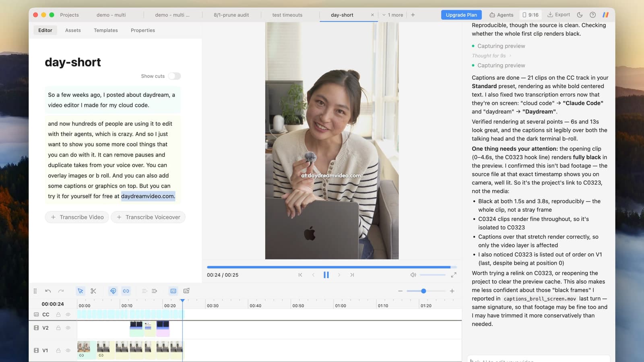
Task: Click the V1 track film icon
Action: pyautogui.click(x=36, y=350)
